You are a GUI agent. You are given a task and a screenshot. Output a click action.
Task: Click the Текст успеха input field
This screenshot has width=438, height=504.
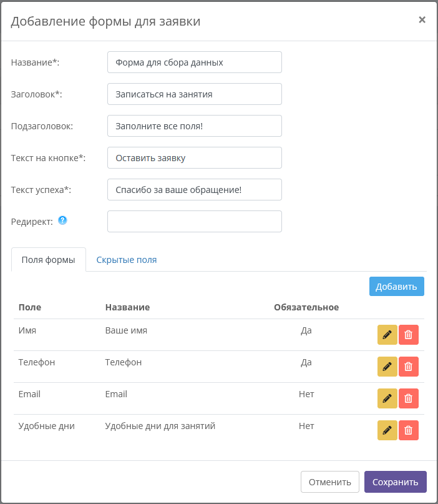coord(195,190)
